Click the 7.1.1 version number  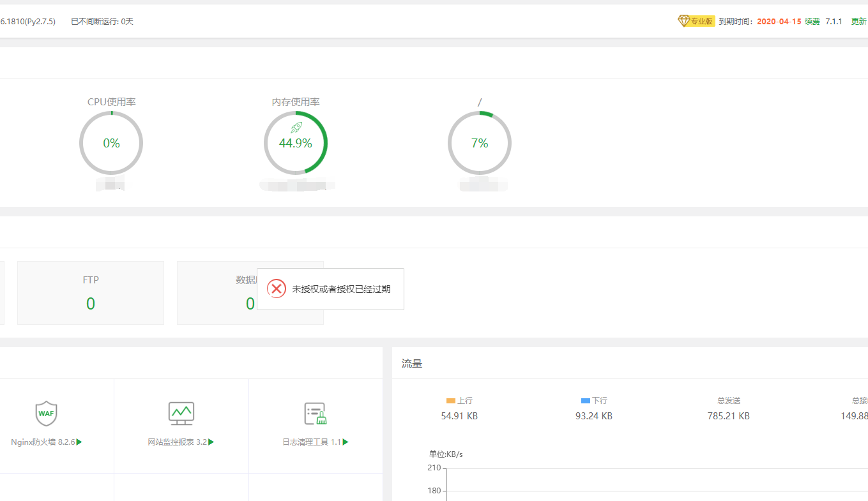pyautogui.click(x=834, y=22)
